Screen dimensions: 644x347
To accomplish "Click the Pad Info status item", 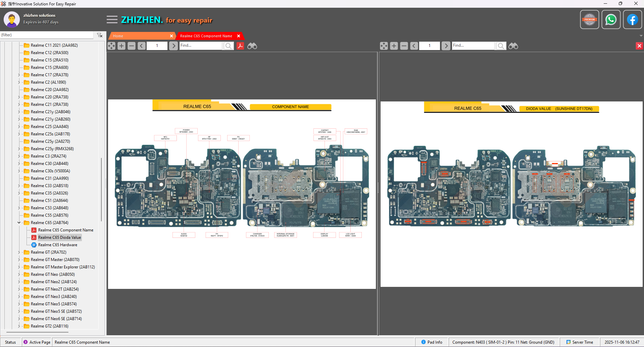I will click(x=432, y=342).
